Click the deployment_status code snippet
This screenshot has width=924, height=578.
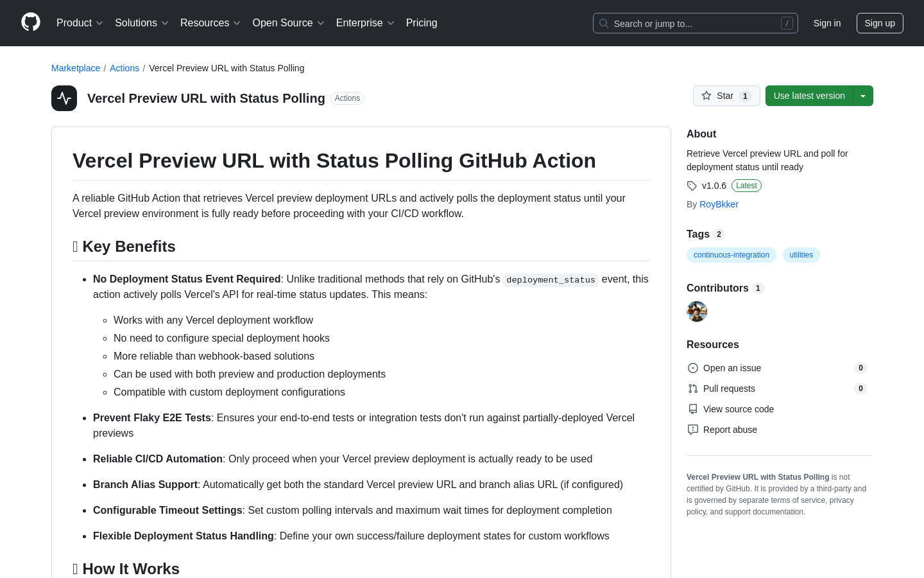point(551,280)
